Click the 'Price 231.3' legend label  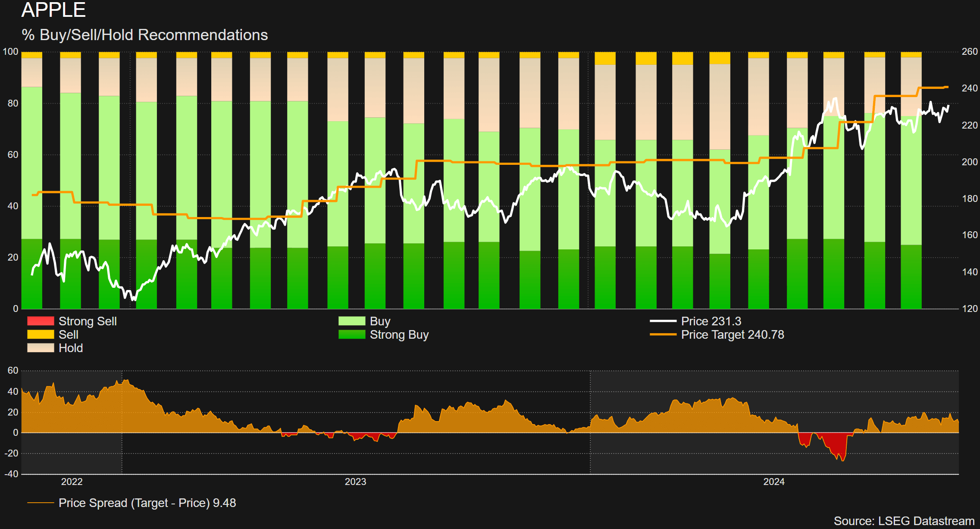pyautogui.click(x=711, y=321)
